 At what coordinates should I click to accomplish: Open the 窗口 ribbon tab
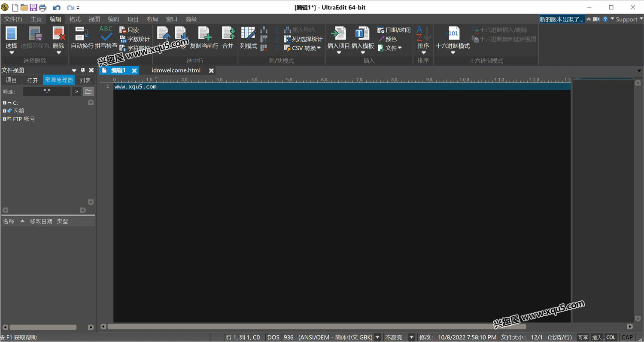(x=172, y=19)
